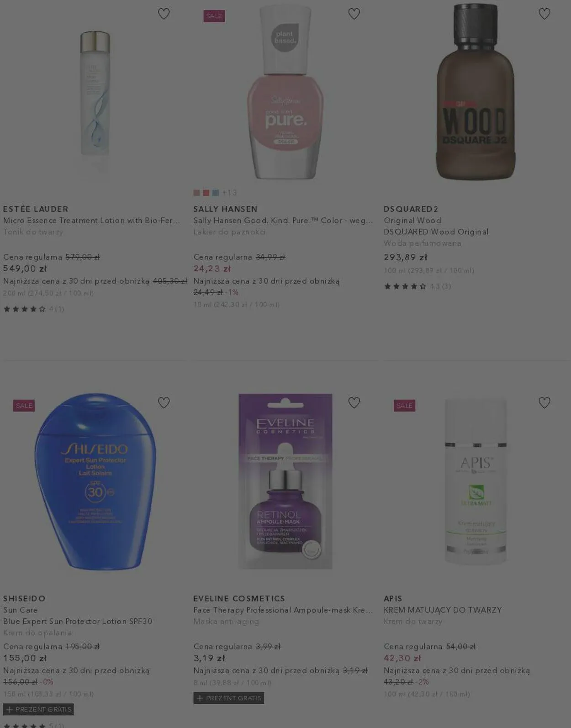Pick the blue nail polish color swatch
Viewport: 571px width, 728px height.
(216, 193)
